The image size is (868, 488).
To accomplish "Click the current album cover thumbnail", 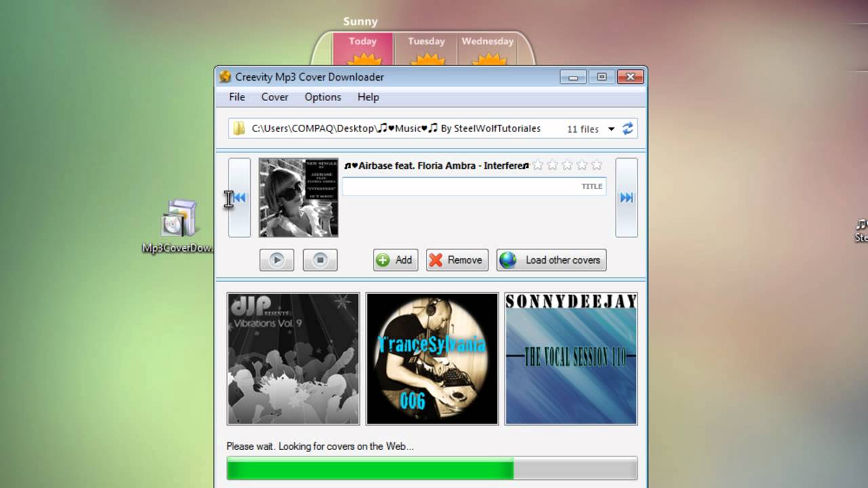I will (x=298, y=197).
